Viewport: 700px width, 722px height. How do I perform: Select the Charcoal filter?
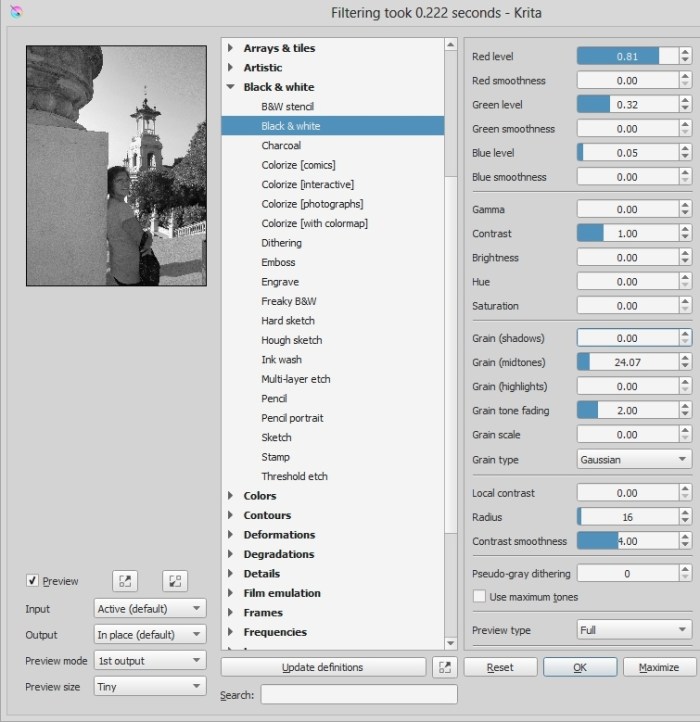pos(281,146)
